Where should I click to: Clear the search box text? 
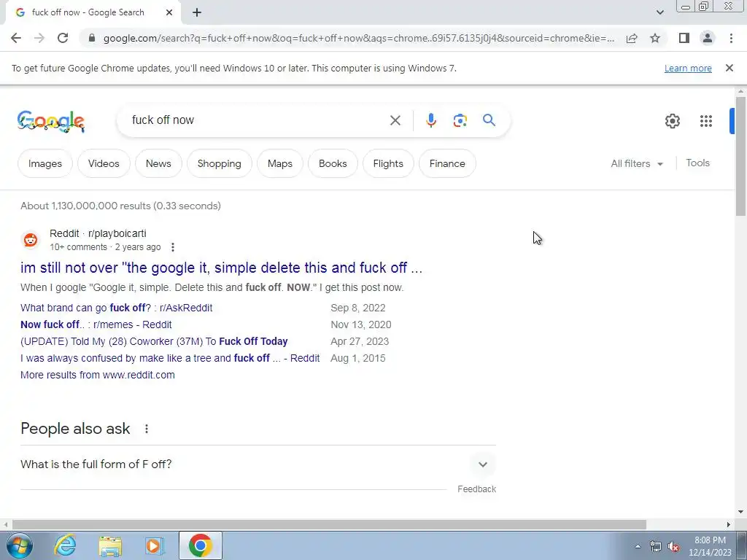395,120
